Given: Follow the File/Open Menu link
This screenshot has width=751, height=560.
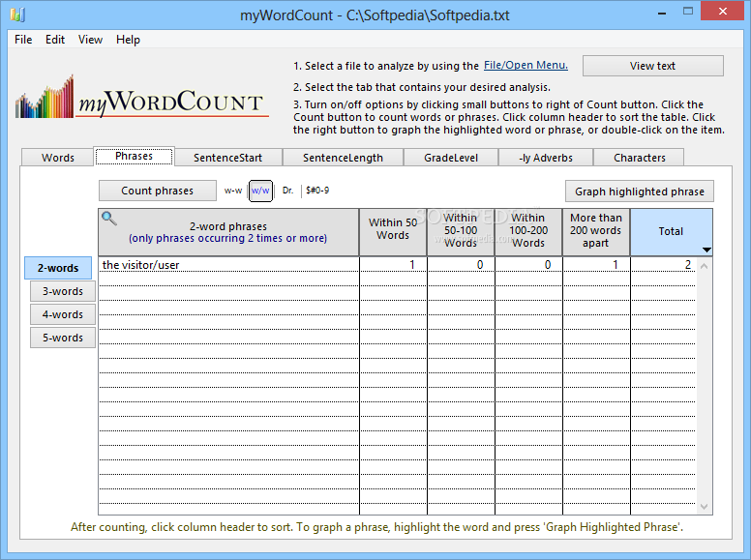Looking at the screenshot, I should (x=526, y=65).
